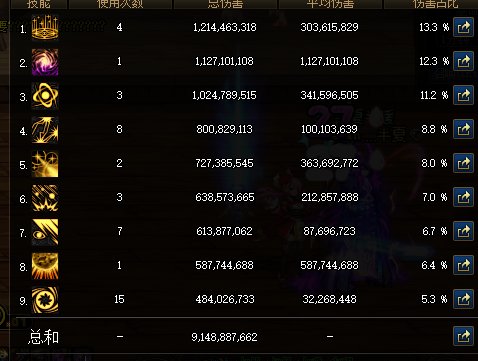Viewport: 478px width, 361px height.
Task: Select the meteor shower skill icon in row 6
Action: coord(45,198)
